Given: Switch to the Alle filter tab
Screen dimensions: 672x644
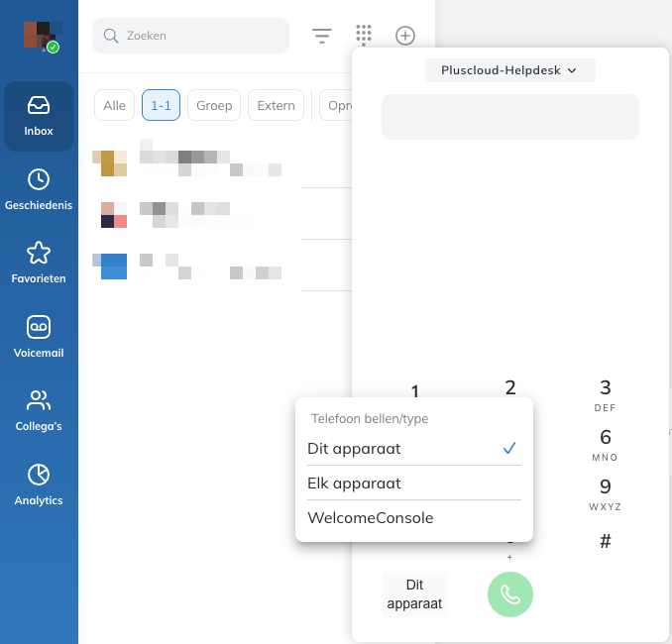Looking at the screenshot, I should point(114,105).
